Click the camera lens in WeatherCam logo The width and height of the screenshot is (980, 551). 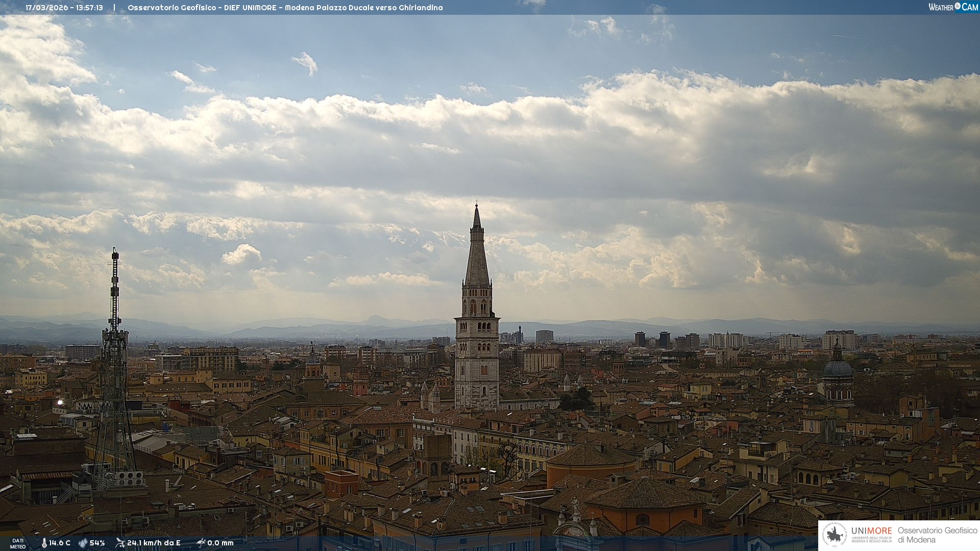pos(958,6)
